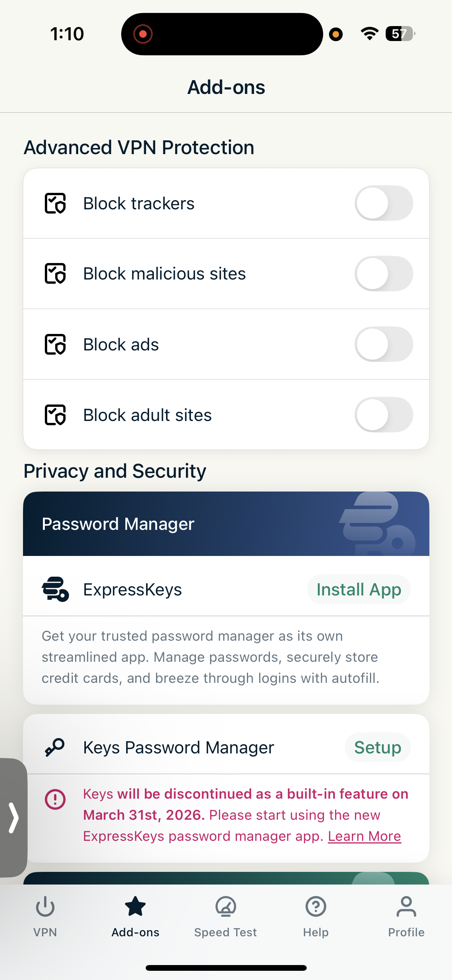452x980 pixels.
Task: Tap the screen recording indicator in the status bar
Action: [x=143, y=33]
